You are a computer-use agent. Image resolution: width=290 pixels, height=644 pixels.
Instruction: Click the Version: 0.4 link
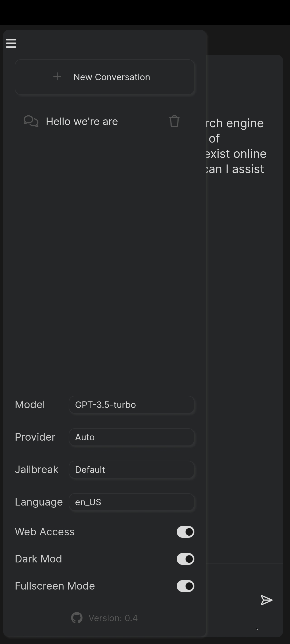point(113,618)
